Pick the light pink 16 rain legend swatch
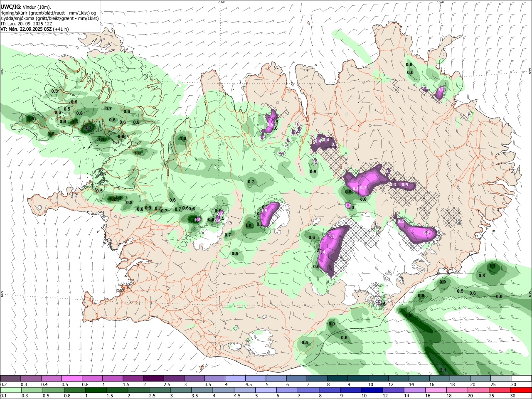The height and width of the screenshot is (399, 532). coord(436,390)
